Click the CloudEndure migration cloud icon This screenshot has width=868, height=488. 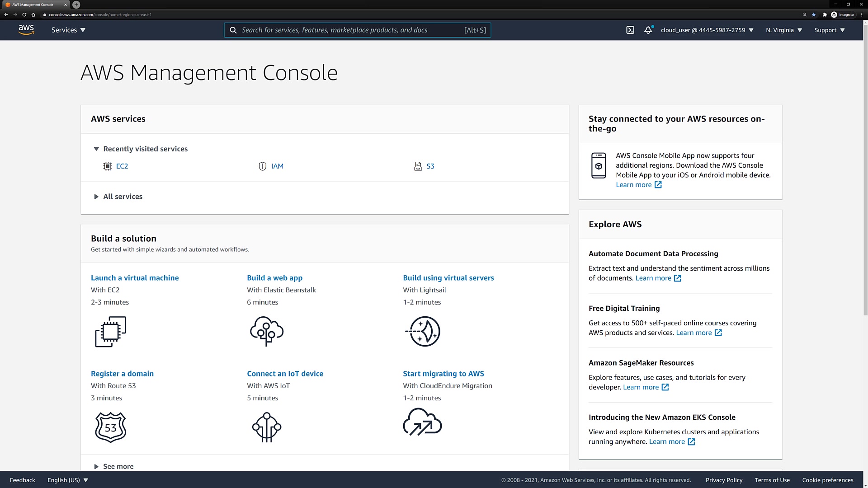[422, 422]
